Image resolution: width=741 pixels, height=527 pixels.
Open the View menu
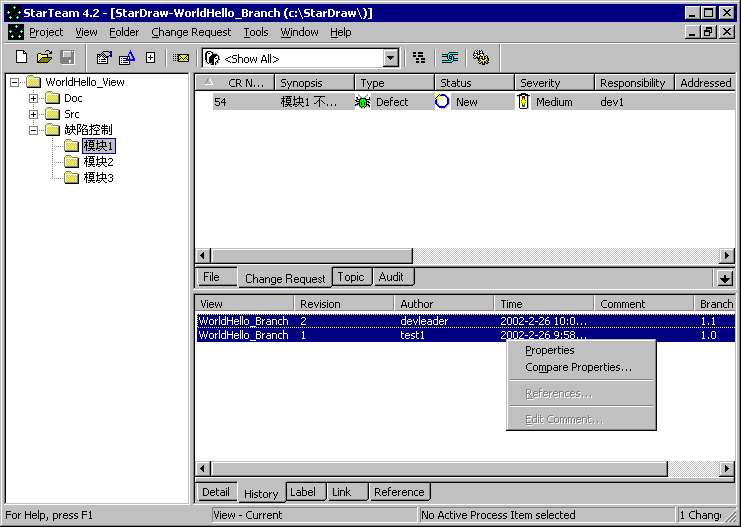pos(86,32)
